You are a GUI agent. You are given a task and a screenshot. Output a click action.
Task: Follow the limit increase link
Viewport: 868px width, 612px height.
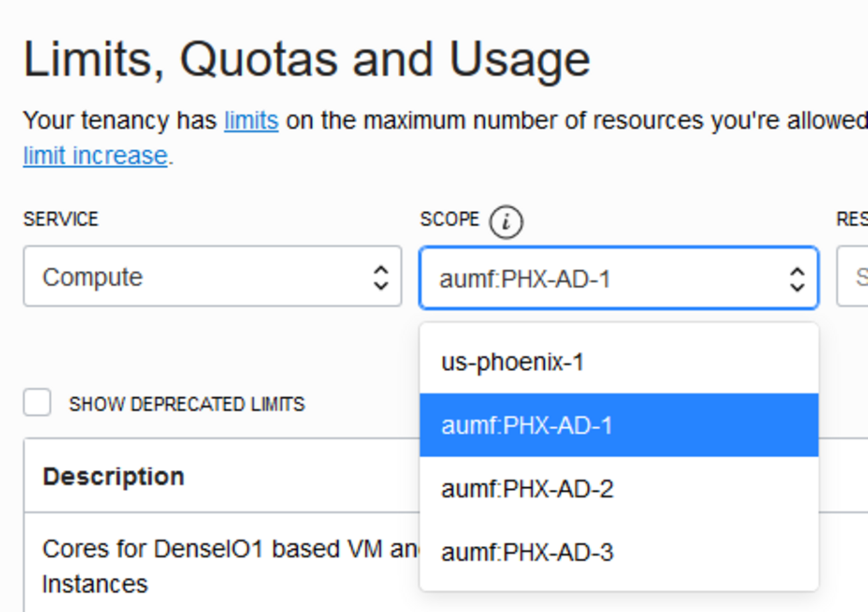(x=95, y=156)
